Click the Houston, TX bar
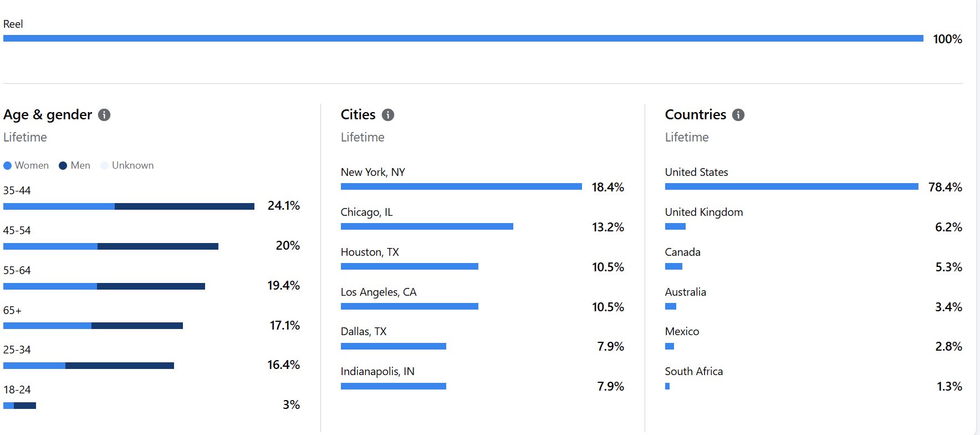 (409, 266)
